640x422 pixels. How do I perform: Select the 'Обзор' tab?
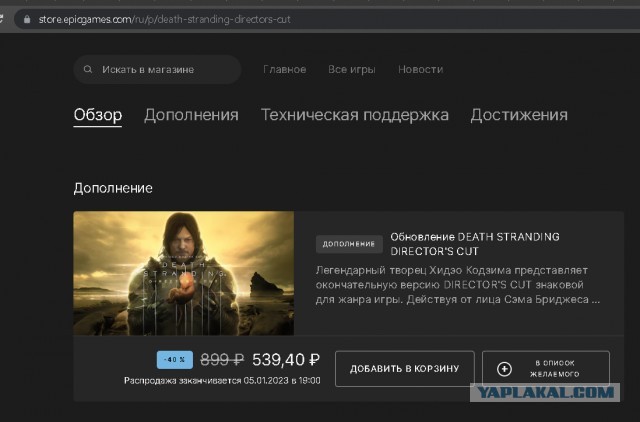pos(98,115)
